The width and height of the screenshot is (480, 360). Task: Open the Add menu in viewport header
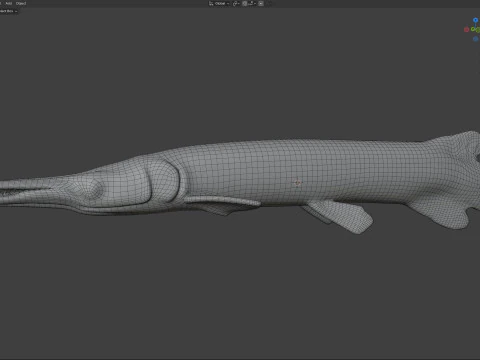[9, 3]
